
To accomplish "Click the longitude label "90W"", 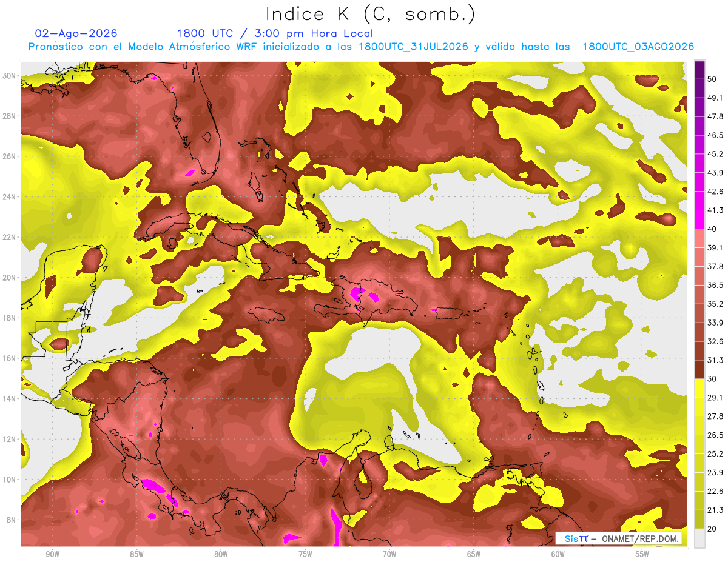I will (53, 554).
